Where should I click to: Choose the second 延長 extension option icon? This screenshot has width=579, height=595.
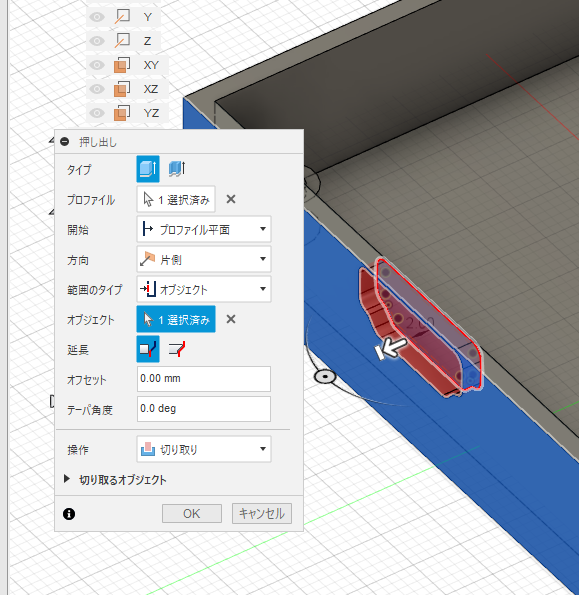(x=177, y=349)
